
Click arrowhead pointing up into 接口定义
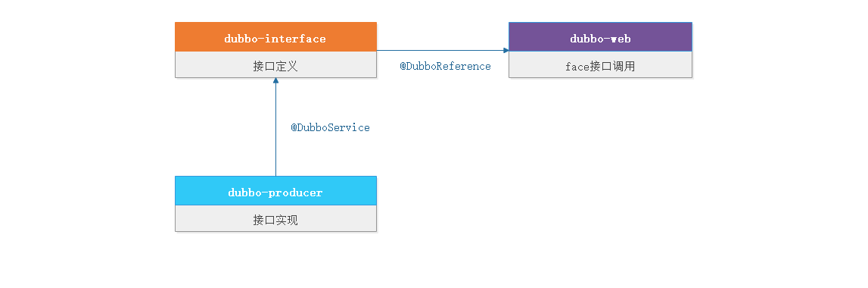(x=275, y=81)
